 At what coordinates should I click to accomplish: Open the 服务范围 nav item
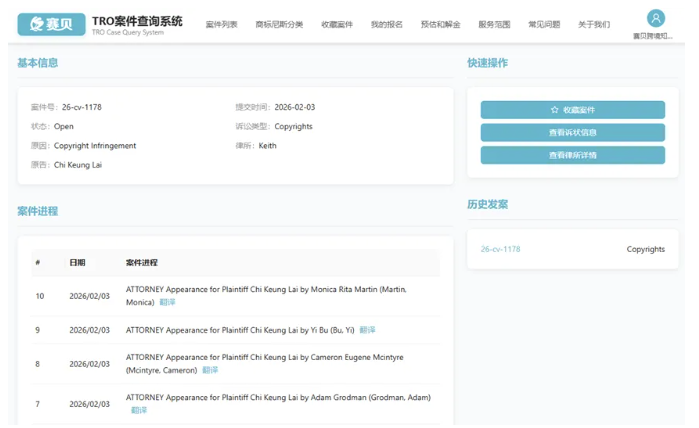[x=494, y=24]
